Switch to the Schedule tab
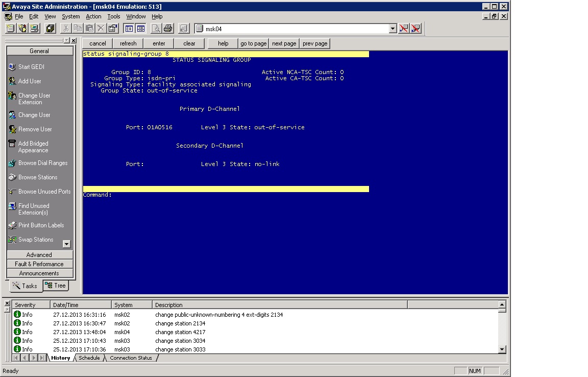This screenshot has width=588, height=377. (89, 358)
